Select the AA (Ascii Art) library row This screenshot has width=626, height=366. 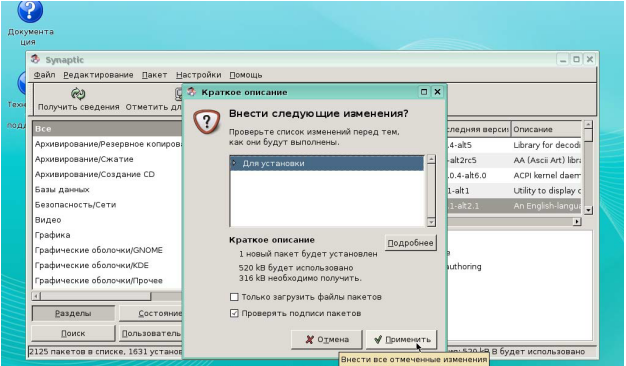[513, 160]
